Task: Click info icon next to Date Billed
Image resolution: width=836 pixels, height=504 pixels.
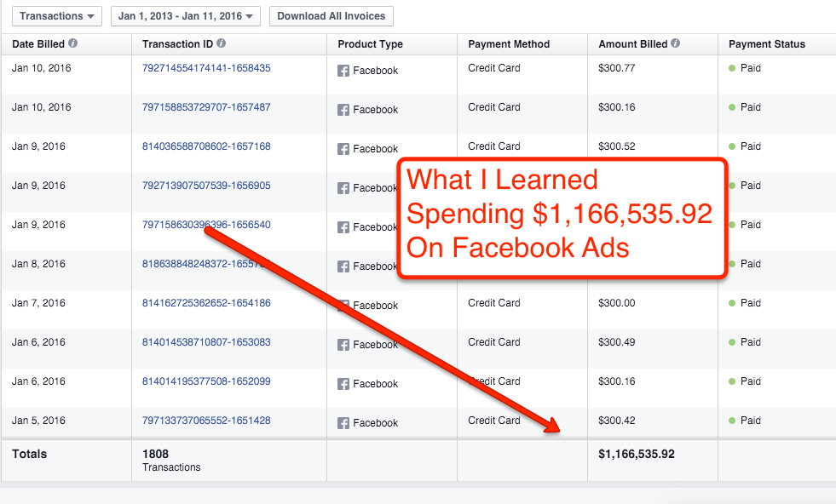Action: pos(73,43)
